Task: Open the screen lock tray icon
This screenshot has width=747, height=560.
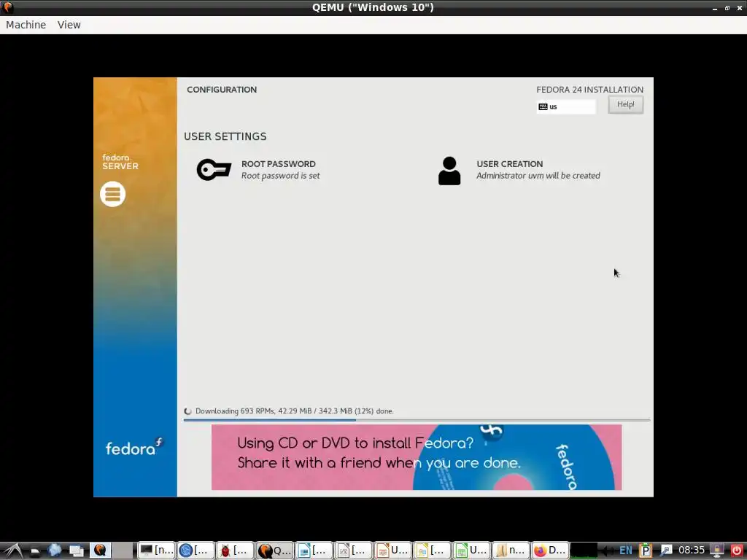Action: [x=716, y=551]
